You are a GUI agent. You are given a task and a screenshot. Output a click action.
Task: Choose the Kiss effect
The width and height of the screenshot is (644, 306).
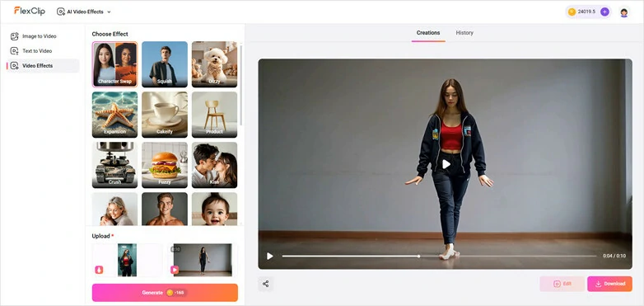214,165
